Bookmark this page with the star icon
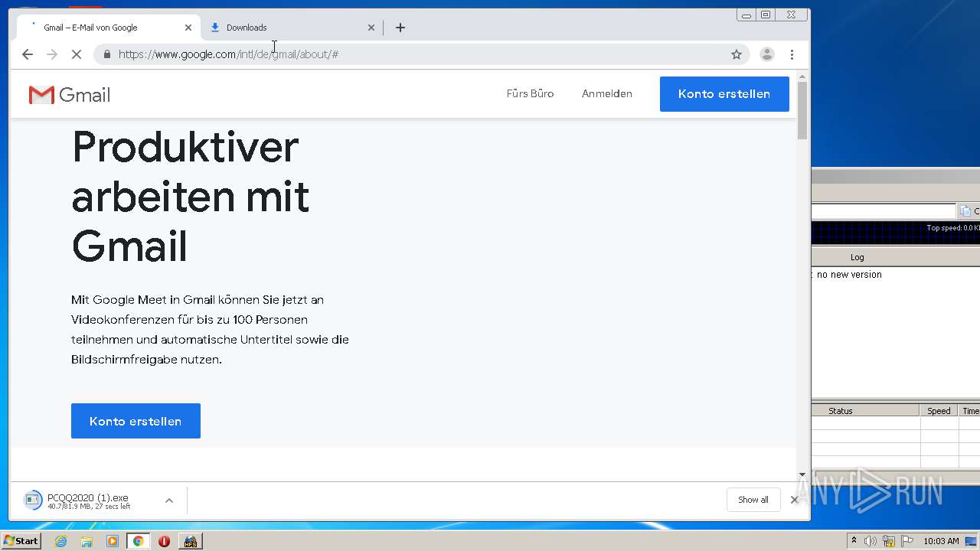 737,54
